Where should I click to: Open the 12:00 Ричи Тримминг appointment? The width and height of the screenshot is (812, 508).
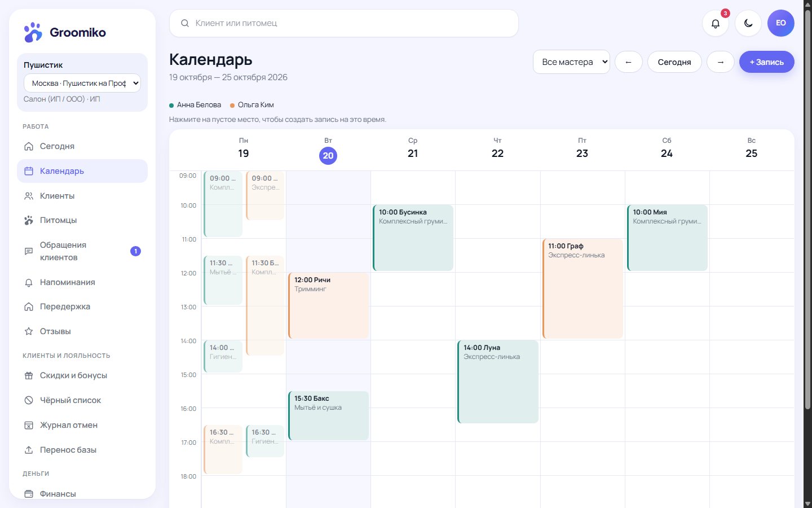click(x=328, y=305)
